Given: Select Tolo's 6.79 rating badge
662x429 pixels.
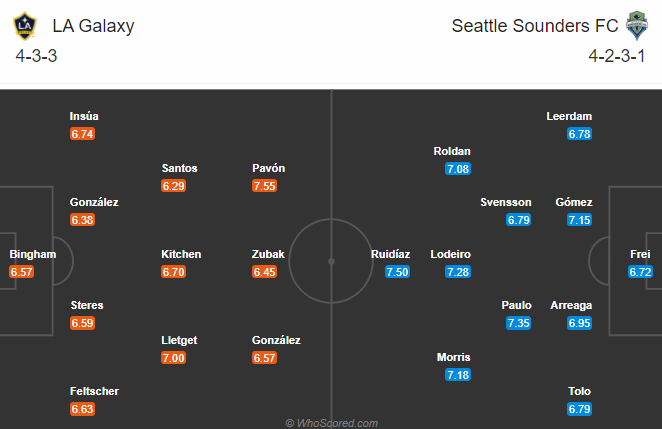Looking at the screenshot, I should pyautogui.click(x=580, y=409).
